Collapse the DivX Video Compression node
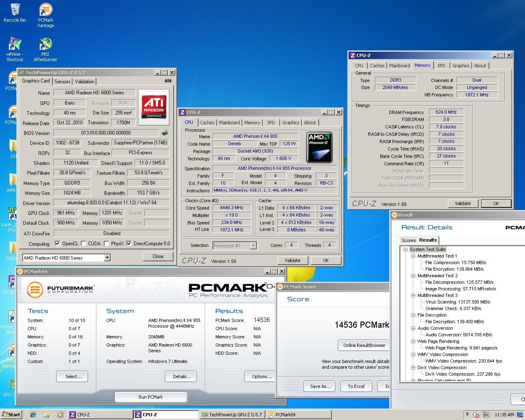The width and height of the screenshot is (525, 420). pyautogui.click(x=413, y=367)
